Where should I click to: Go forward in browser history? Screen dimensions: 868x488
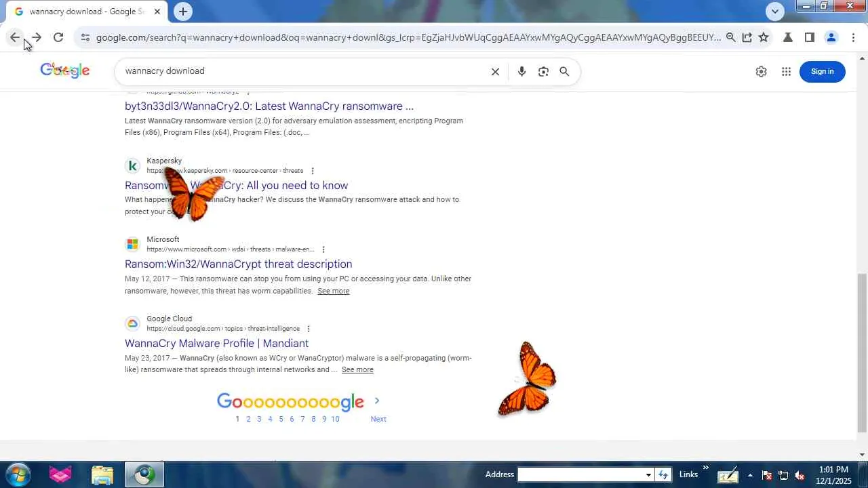coord(37,38)
